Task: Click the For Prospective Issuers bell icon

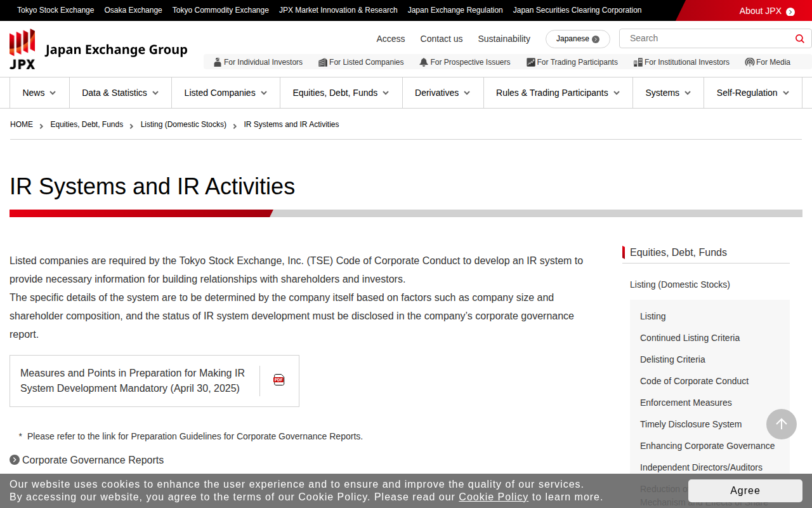Action: tap(424, 62)
